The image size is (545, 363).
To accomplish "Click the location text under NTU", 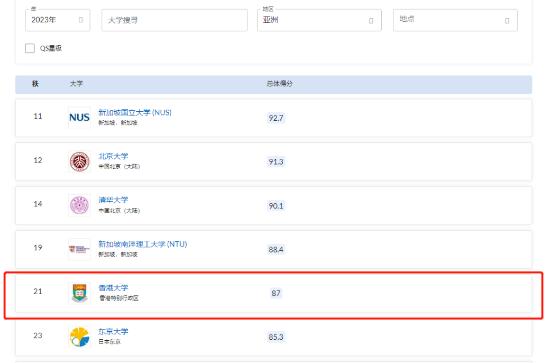I will coord(118,254).
